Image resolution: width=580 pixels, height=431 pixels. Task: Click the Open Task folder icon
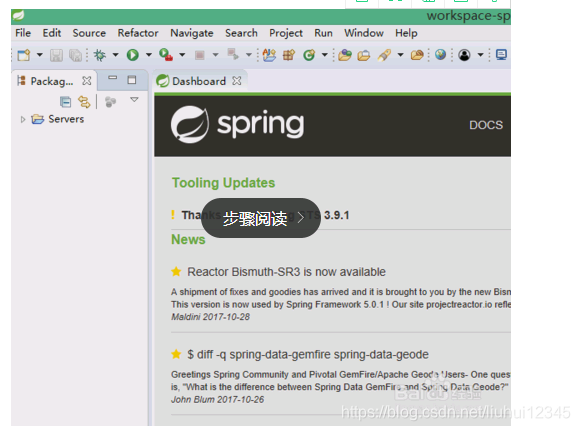(364, 55)
